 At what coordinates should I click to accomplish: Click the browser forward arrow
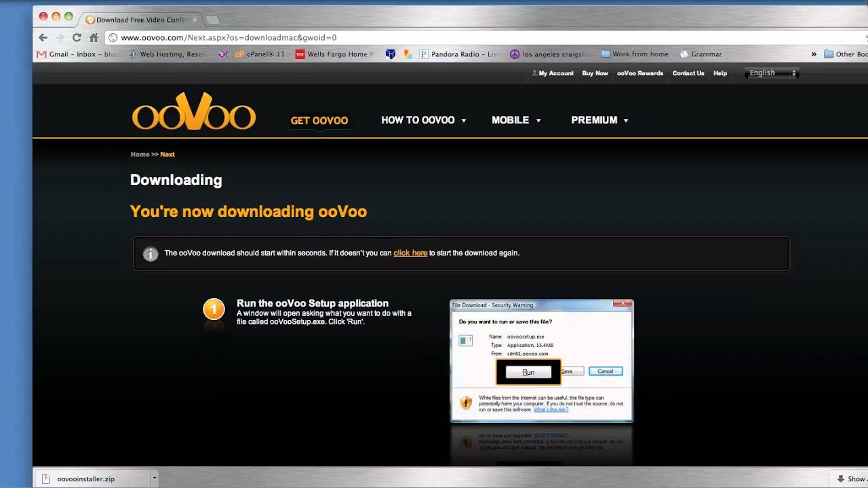pos(60,37)
